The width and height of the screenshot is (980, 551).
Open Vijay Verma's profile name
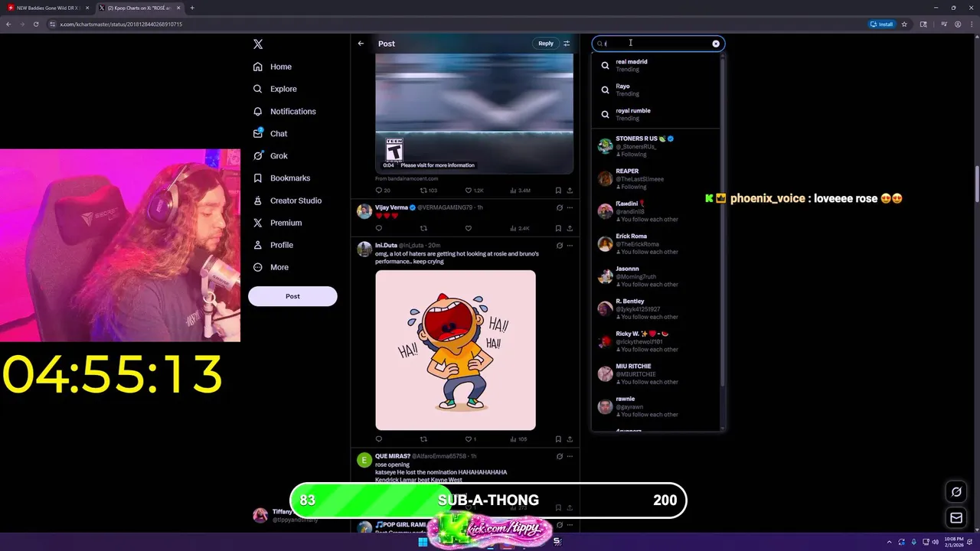(x=391, y=207)
